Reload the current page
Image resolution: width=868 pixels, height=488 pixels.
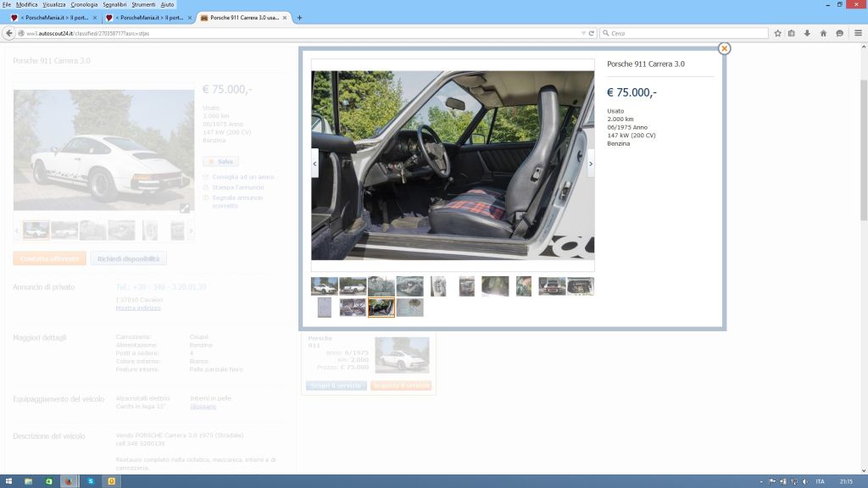click(x=591, y=33)
